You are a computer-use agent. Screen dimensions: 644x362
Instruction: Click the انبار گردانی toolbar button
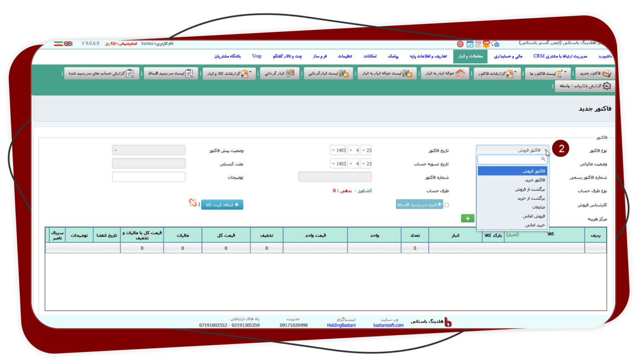(280, 73)
